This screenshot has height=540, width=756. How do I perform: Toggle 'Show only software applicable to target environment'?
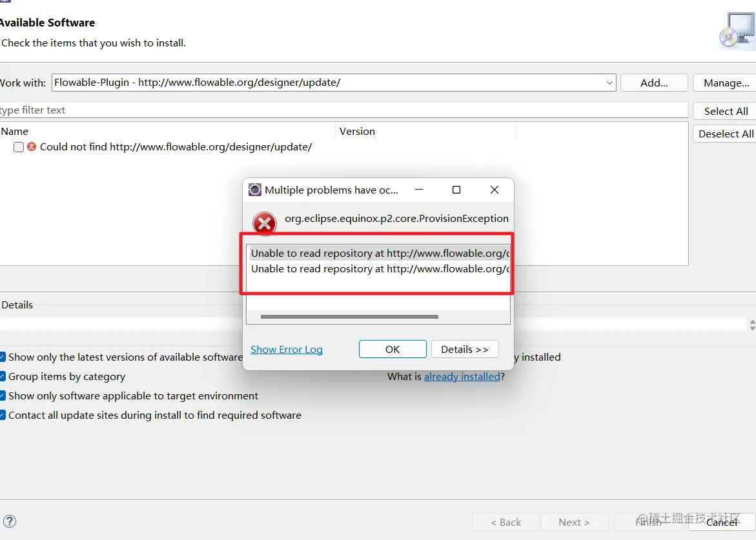pyautogui.click(x=3, y=395)
